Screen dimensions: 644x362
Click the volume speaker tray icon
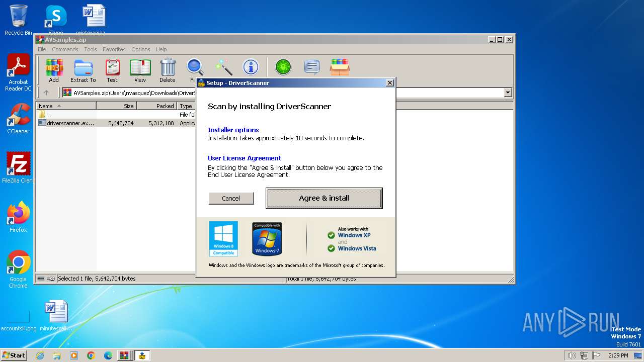click(572, 355)
